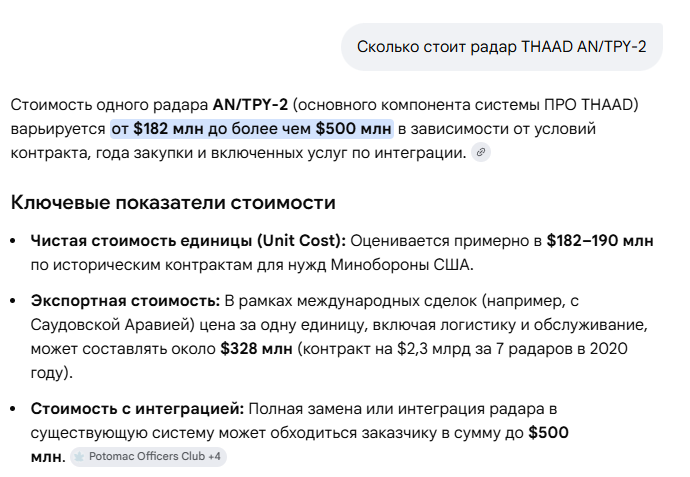The width and height of the screenshot is (690, 477).
Task: Click the heading 'Ключевые показатели стоимости'
Action: [172, 203]
